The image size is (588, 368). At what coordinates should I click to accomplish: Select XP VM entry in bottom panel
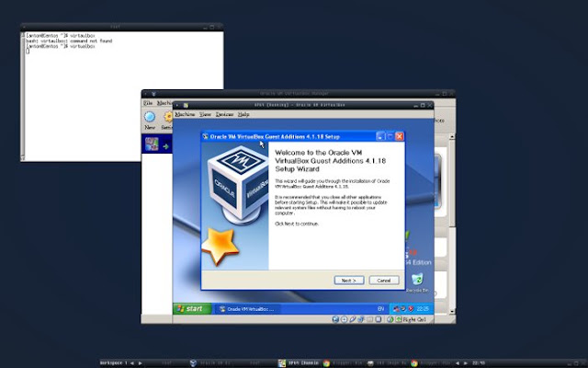[299, 363]
